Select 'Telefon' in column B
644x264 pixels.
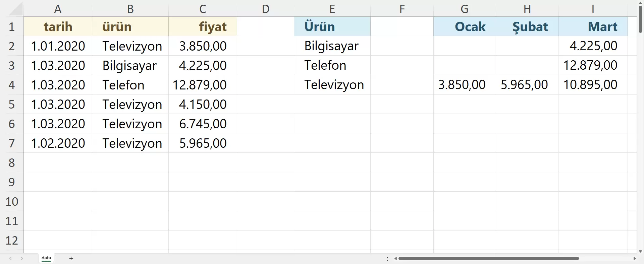tap(130, 85)
